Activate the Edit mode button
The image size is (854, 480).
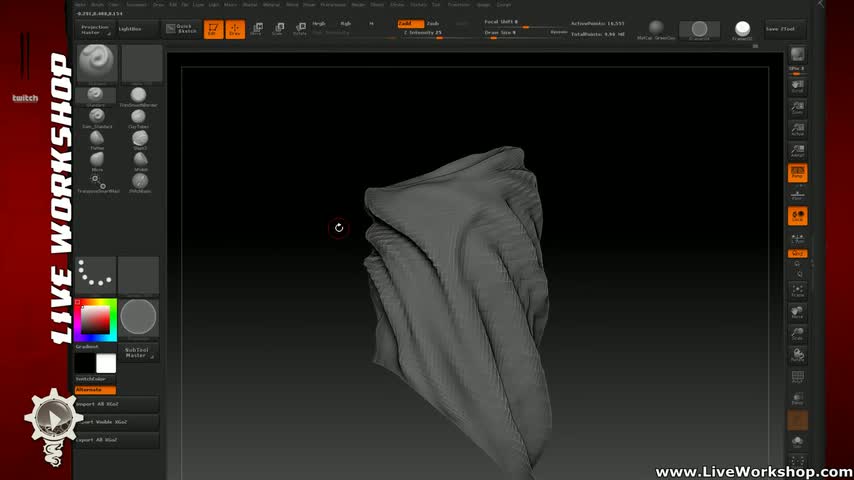[x=214, y=29]
